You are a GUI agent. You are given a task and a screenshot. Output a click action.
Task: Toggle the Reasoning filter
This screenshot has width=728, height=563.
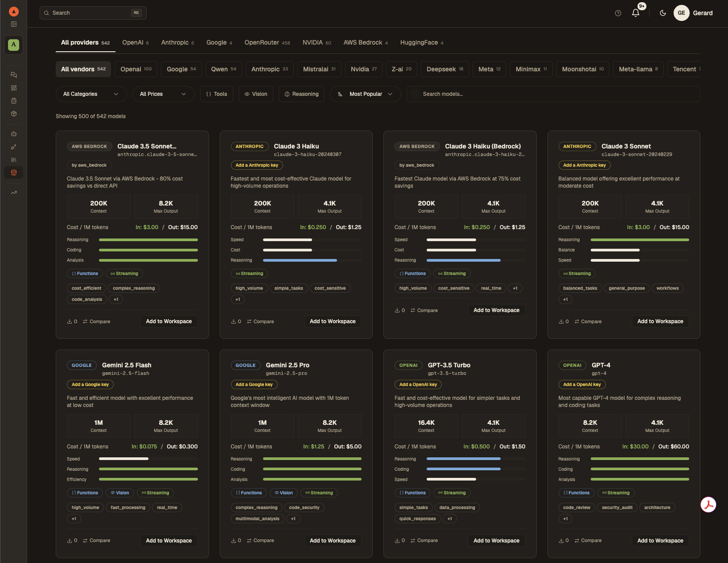301,94
